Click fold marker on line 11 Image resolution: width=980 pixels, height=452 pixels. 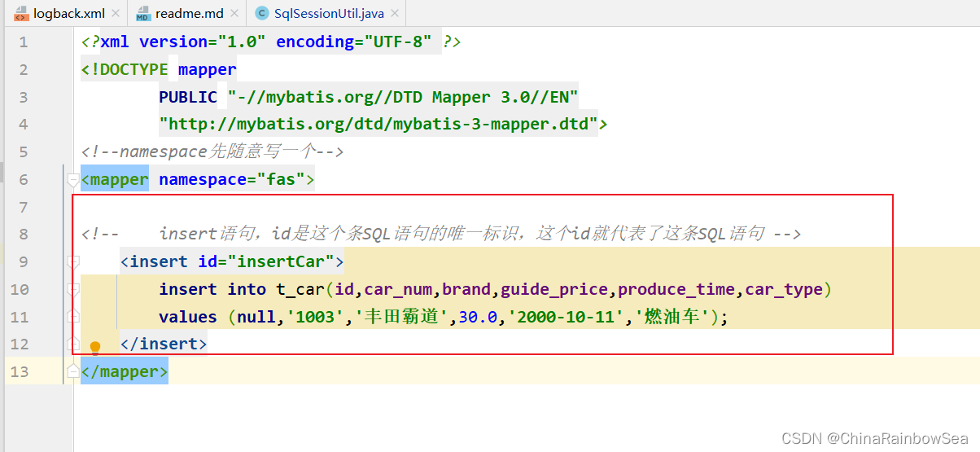click(73, 315)
